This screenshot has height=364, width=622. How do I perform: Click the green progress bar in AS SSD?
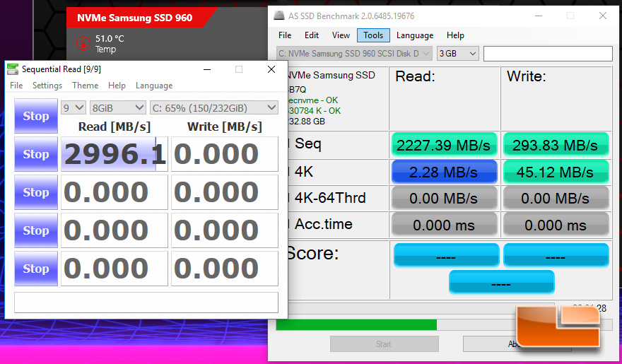tap(356, 324)
